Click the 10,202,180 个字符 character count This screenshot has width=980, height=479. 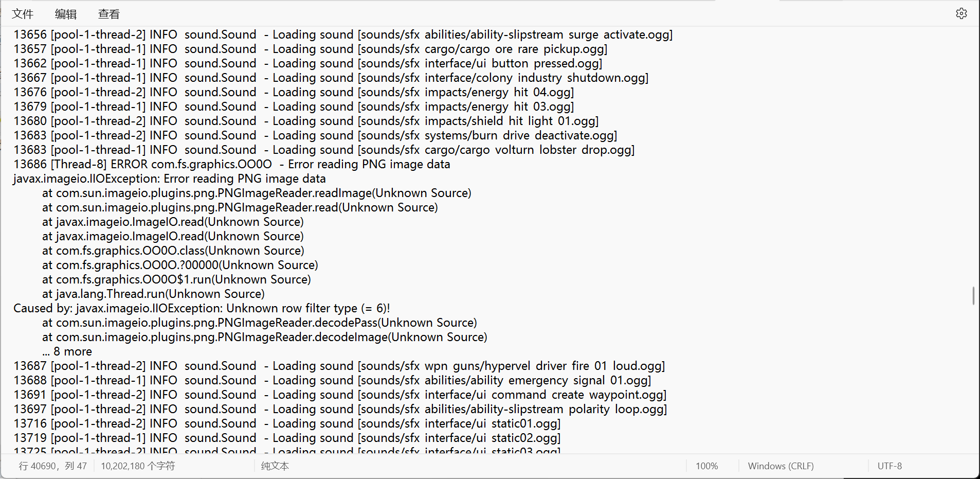(x=138, y=466)
